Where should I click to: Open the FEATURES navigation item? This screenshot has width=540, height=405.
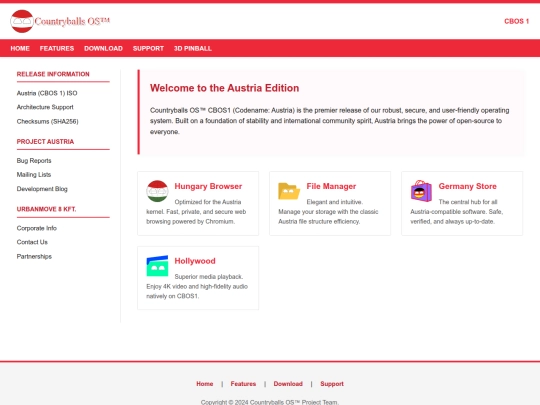tap(57, 49)
